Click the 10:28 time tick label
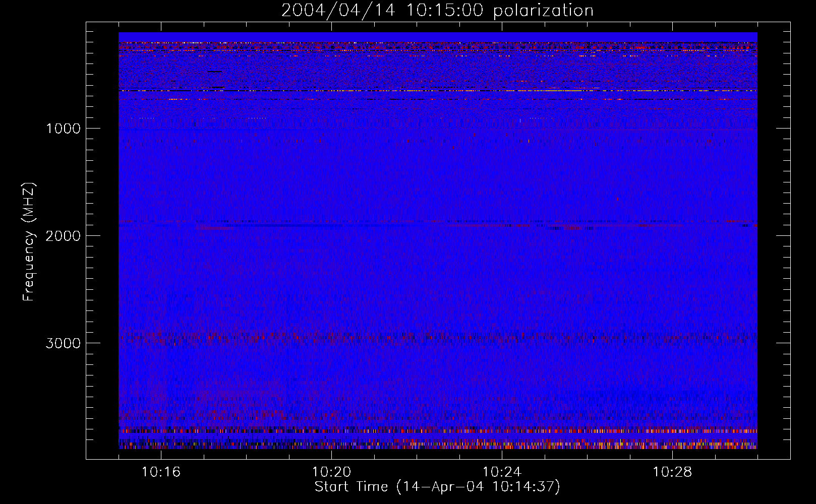Image resolution: width=816 pixels, height=504 pixels. (x=672, y=472)
